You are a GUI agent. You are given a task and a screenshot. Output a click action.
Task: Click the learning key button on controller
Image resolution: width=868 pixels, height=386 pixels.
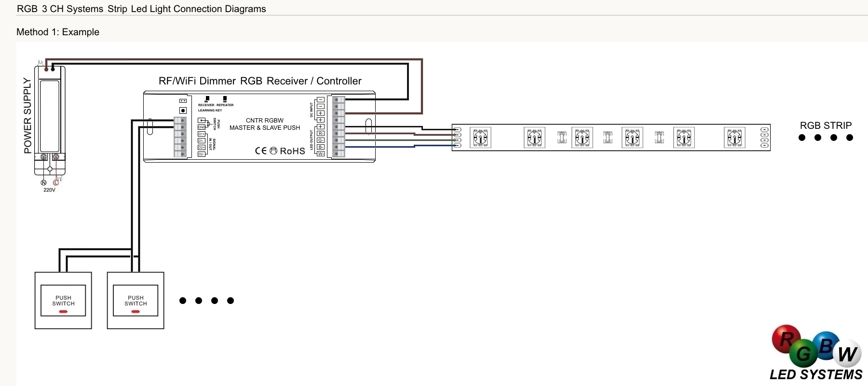[x=183, y=110]
